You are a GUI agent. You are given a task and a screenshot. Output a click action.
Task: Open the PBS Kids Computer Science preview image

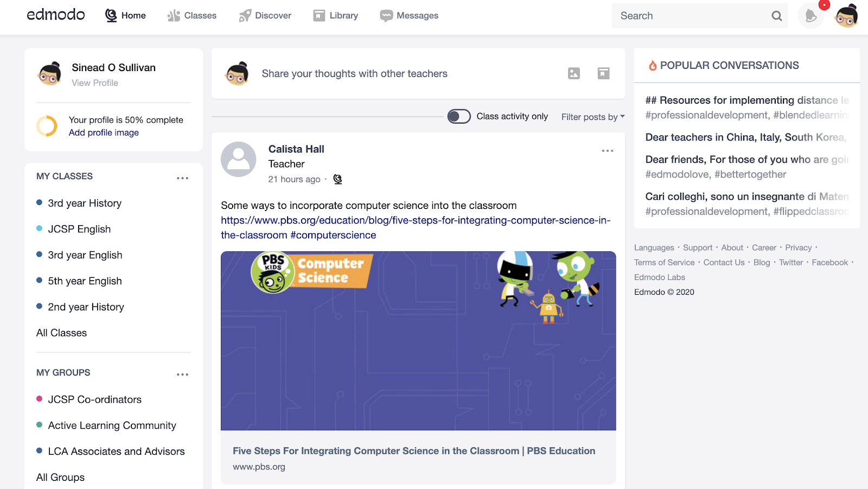click(418, 341)
